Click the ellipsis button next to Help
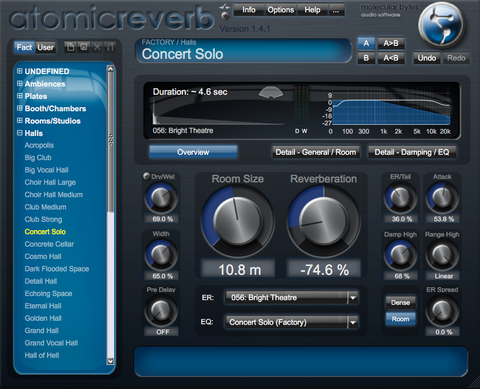480x389 pixels. click(336, 10)
